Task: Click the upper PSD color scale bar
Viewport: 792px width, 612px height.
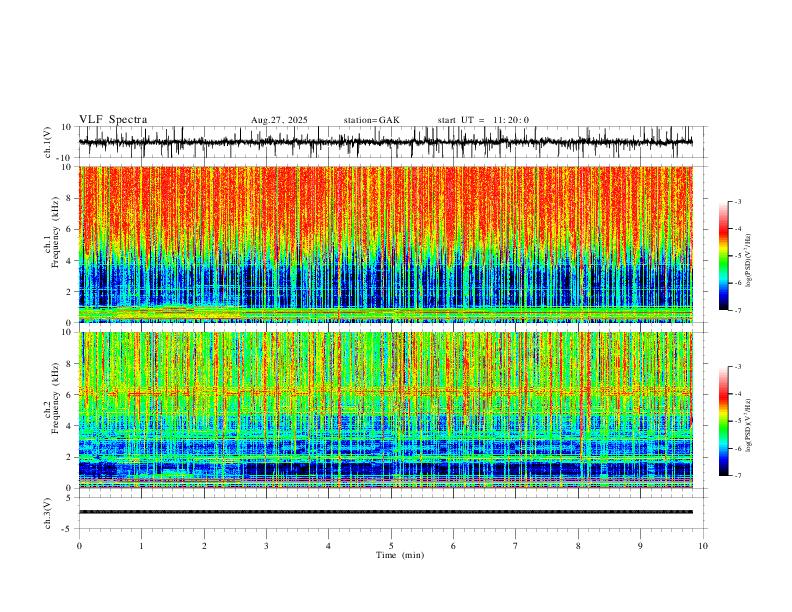Action: pyautogui.click(x=723, y=256)
